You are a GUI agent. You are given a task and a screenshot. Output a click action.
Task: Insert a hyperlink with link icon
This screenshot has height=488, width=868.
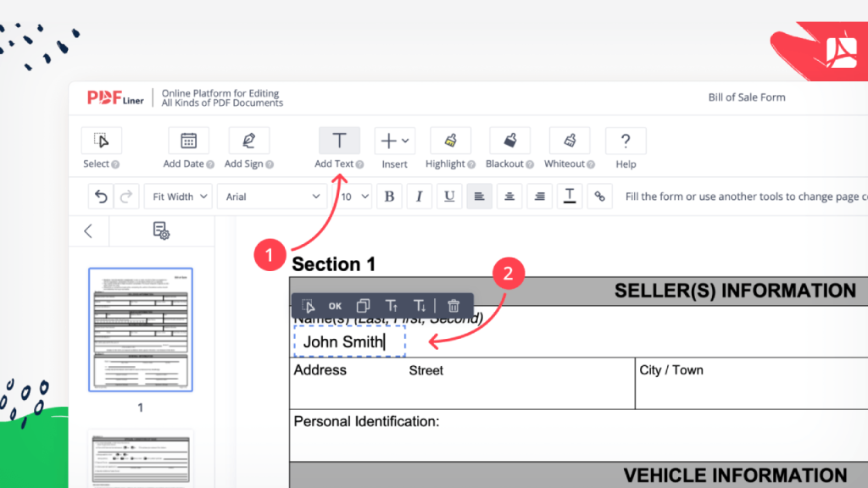(x=599, y=197)
